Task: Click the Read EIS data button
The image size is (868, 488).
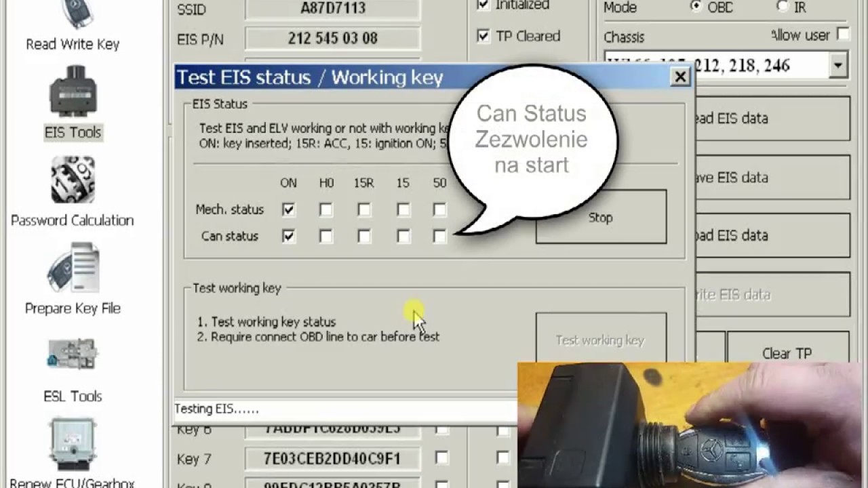Action: (772, 118)
